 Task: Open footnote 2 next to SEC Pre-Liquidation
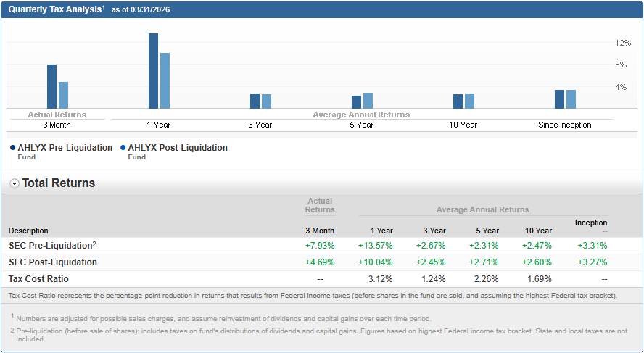tap(94, 244)
